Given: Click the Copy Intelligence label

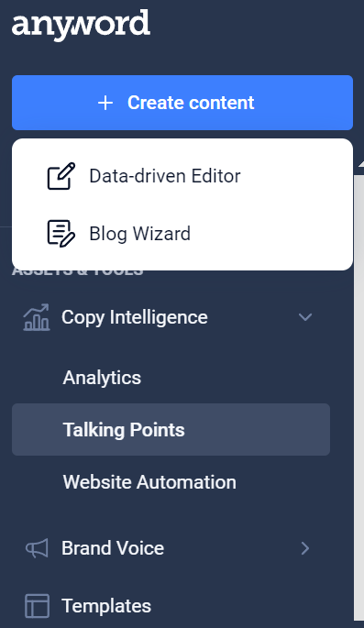Looking at the screenshot, I should pos(135,317).
